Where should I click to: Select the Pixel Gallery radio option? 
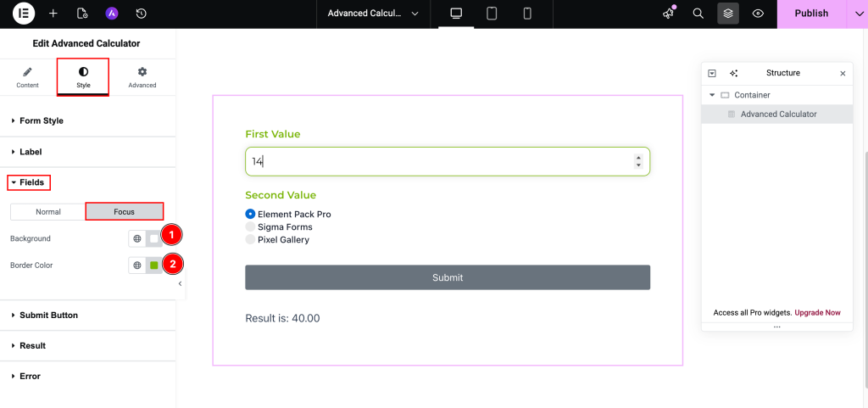[250, 240]
